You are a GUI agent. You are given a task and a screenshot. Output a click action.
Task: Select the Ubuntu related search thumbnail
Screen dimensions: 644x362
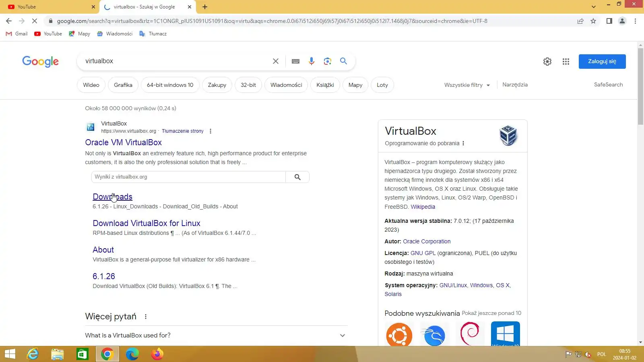[x=399, y=334]
